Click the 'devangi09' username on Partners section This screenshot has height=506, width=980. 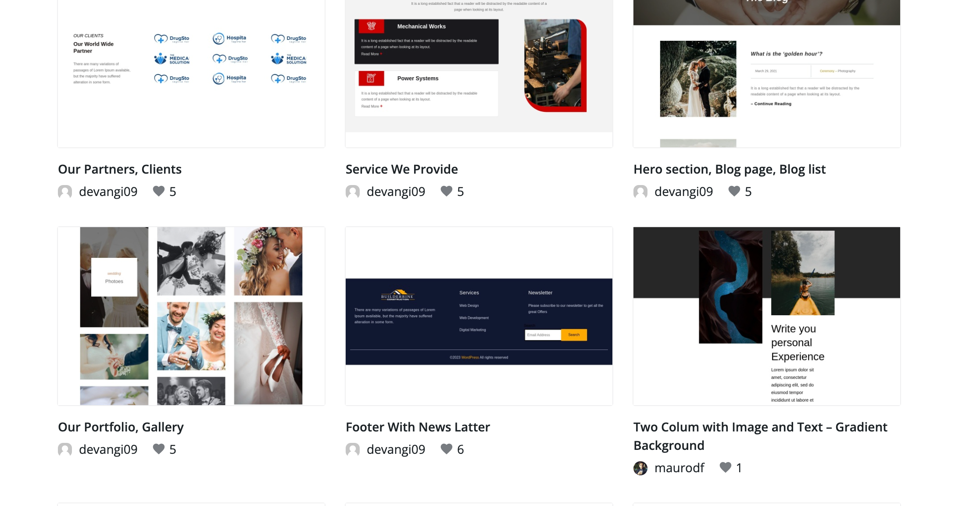tap(108, 190)
